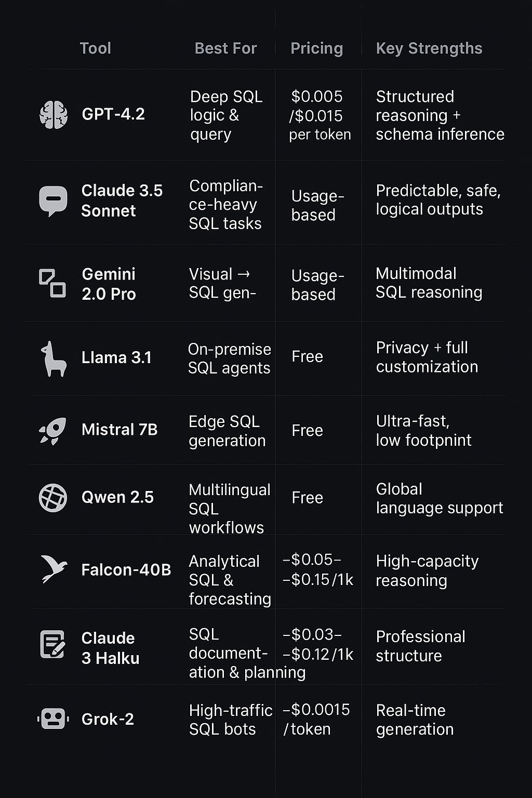Click the robot face icon for Grok-2
This screenshot has width=532, height=798.
point(53,719)
